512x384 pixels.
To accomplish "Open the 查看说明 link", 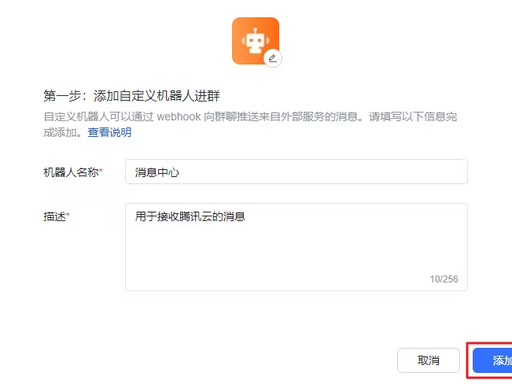I will click(109, 132).
